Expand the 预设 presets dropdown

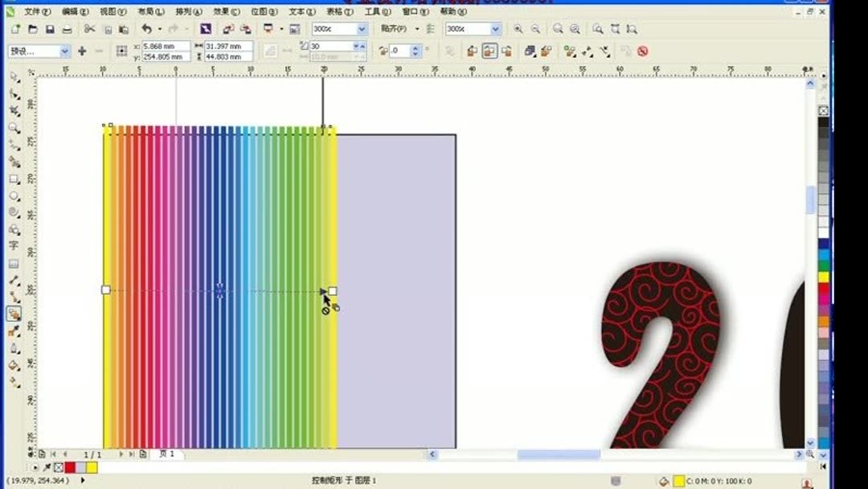pyautogui.click(x=66, y=50)
